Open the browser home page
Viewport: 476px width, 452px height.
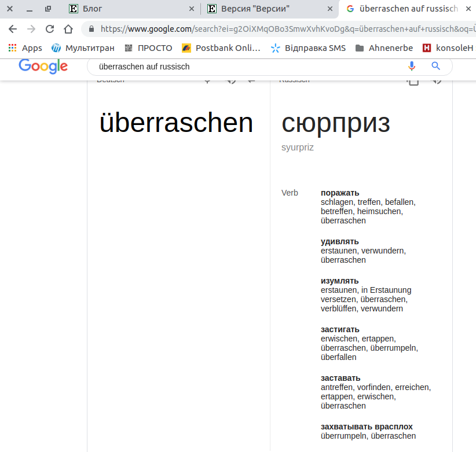pyautogui.click(x=68, y=29)
